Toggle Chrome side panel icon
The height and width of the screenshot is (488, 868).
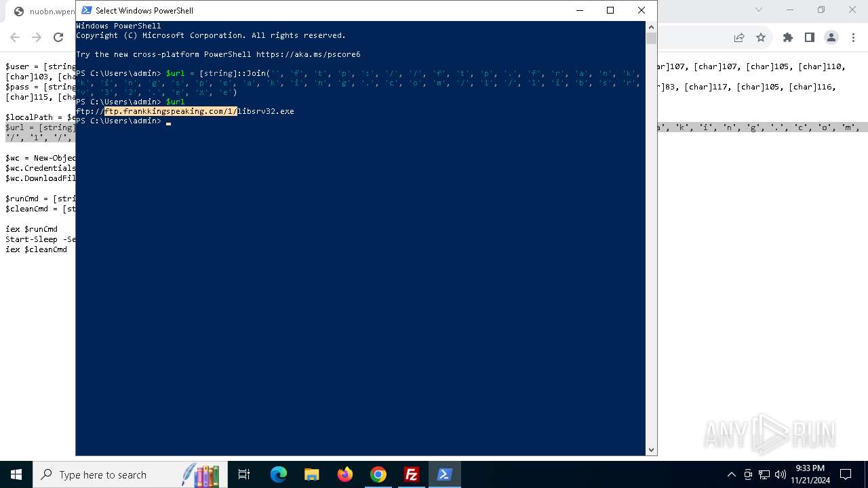pos(810,37)
